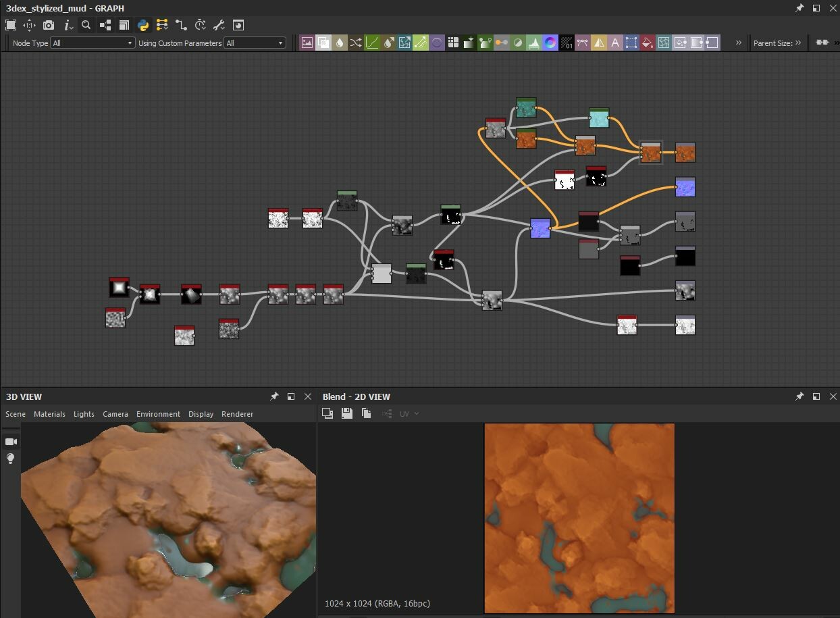Add a Text node using the purple A icon
This screenshot has width=840, height=618.
613,42
